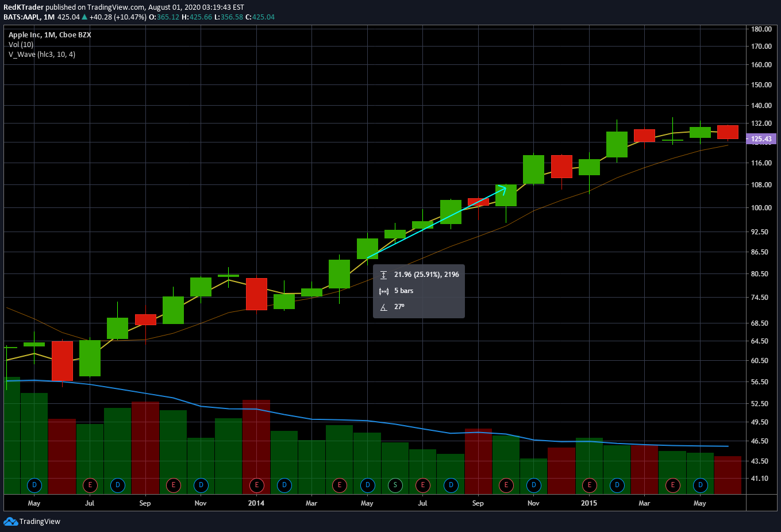The image size is (781, 532).
Task: Open the earnings marker for July 2013
Action: click(90, 485)
